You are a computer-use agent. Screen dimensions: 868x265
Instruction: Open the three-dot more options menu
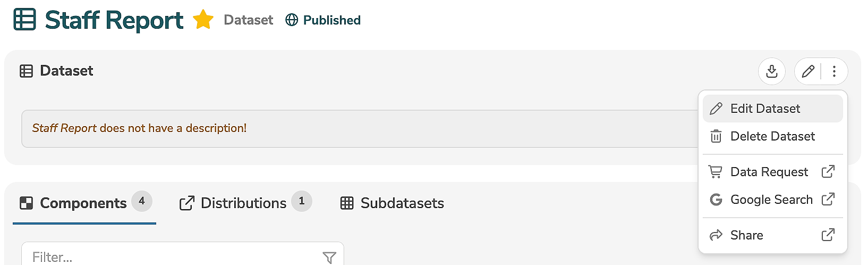[834, 71]
